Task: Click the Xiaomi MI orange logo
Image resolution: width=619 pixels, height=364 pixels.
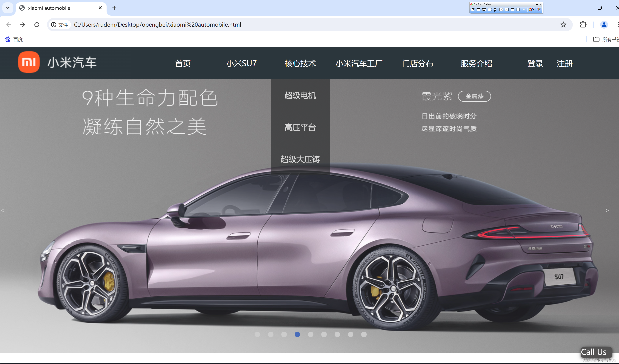Action: coord(29,62)
